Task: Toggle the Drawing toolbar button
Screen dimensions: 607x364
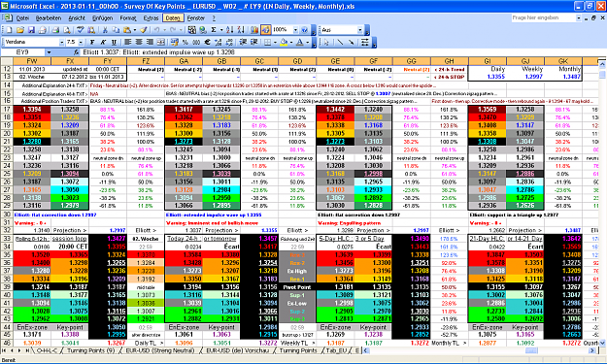Action: point(265,30)
